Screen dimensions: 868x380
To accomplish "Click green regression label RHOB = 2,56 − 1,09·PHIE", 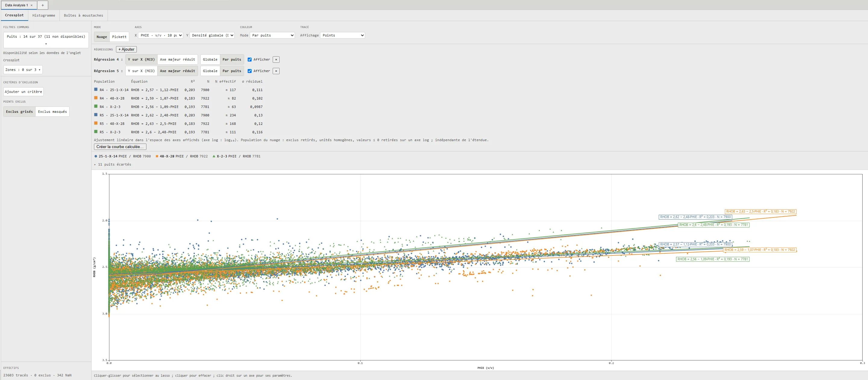I will [713, 259].
